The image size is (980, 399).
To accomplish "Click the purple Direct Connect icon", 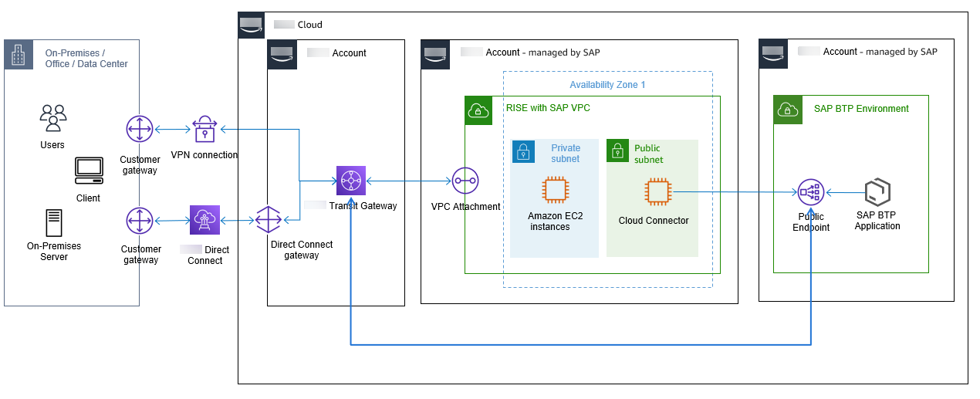I will 204,220.
